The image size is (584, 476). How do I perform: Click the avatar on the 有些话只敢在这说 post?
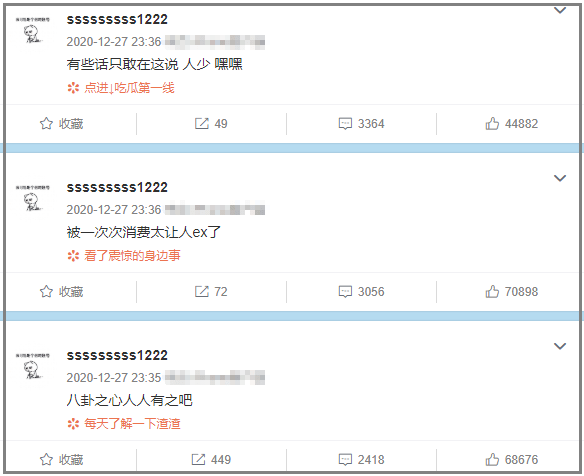(33, 30)
